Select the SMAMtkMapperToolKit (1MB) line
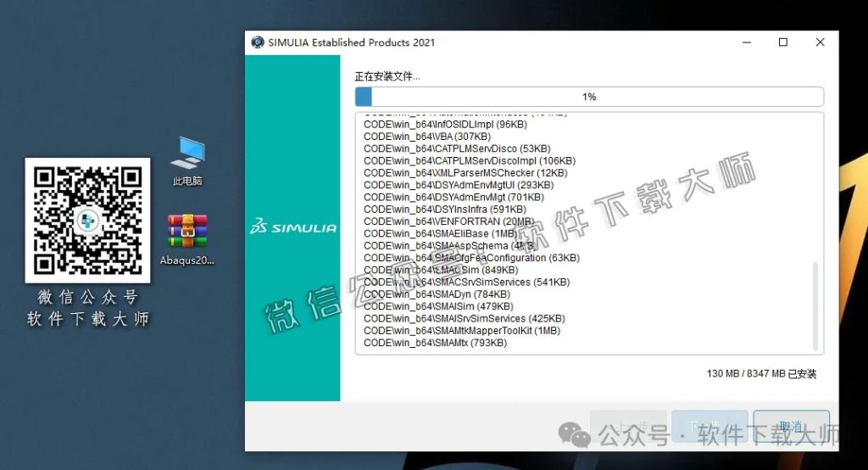Image resolution: width=868 pixels, height=470 pixels. [462, 331]
